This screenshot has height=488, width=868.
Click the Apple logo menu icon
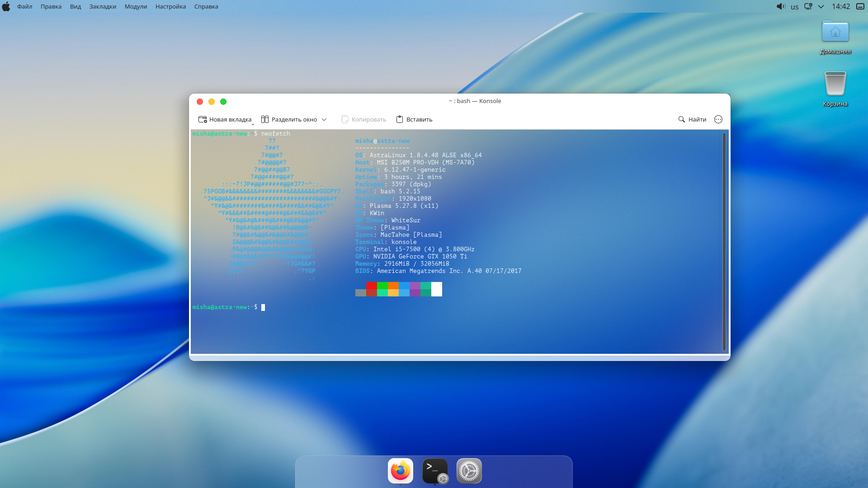(6, 7)
